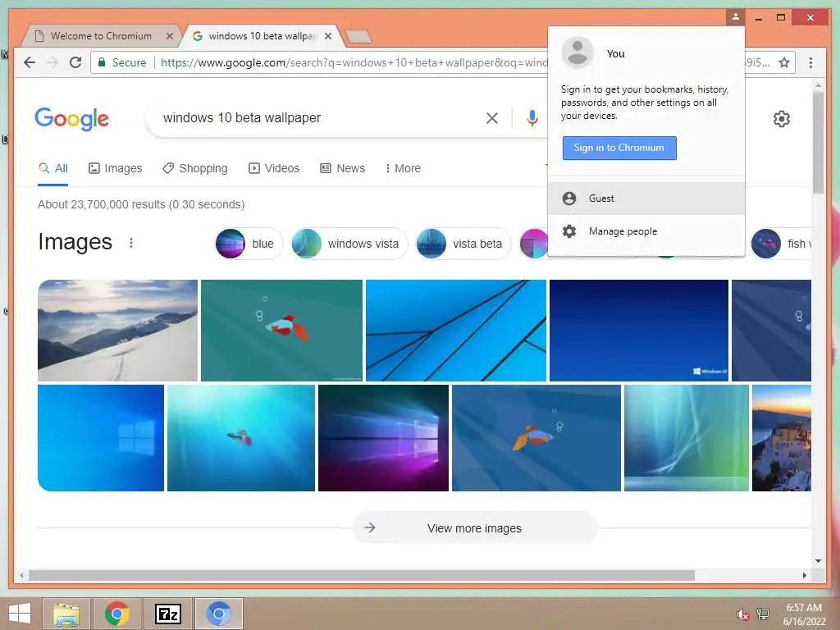Switch to Shopping results
Viewport: 840px width, 630px height.
pos(195,168)
